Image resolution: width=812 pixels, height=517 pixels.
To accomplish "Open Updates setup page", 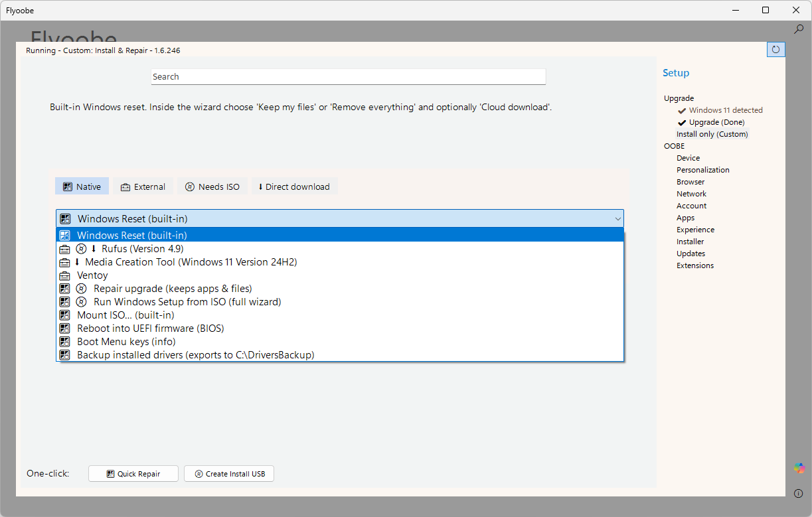I will (x=691, y=254).
